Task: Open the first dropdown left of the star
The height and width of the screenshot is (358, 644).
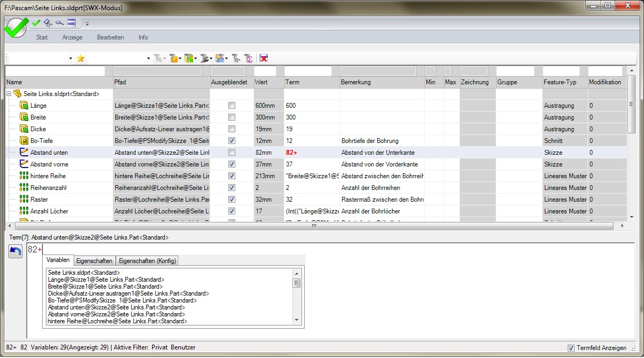Action: point(70,59)
